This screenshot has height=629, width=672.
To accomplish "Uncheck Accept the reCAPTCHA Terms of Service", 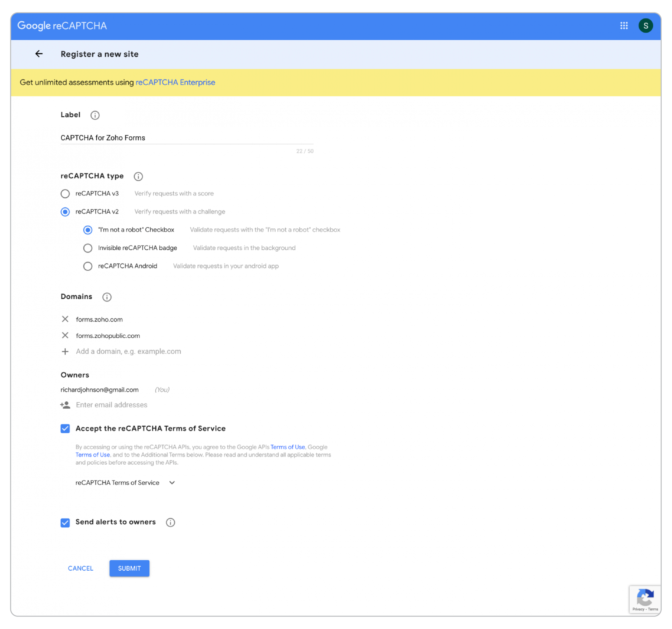I will pos(65,429).
